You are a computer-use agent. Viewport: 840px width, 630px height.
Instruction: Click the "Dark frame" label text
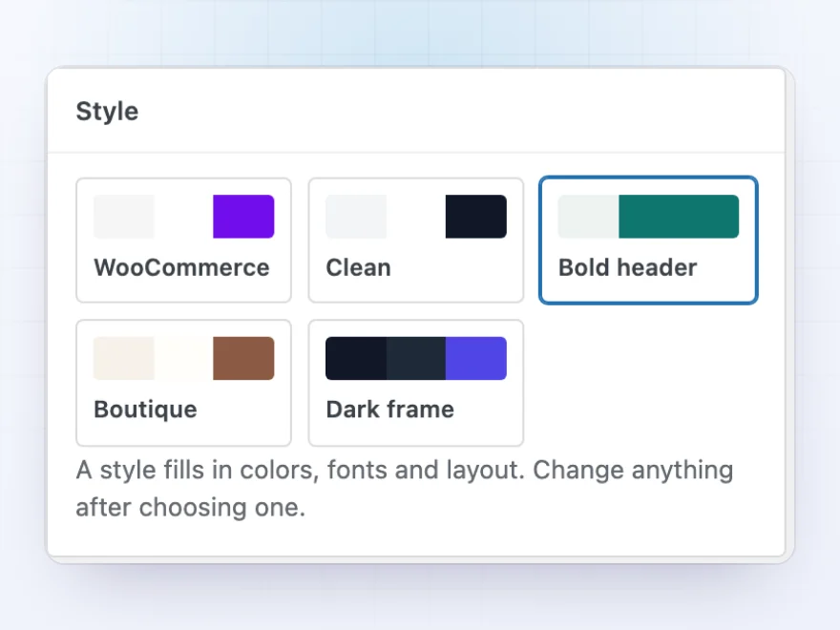(390, 409)
